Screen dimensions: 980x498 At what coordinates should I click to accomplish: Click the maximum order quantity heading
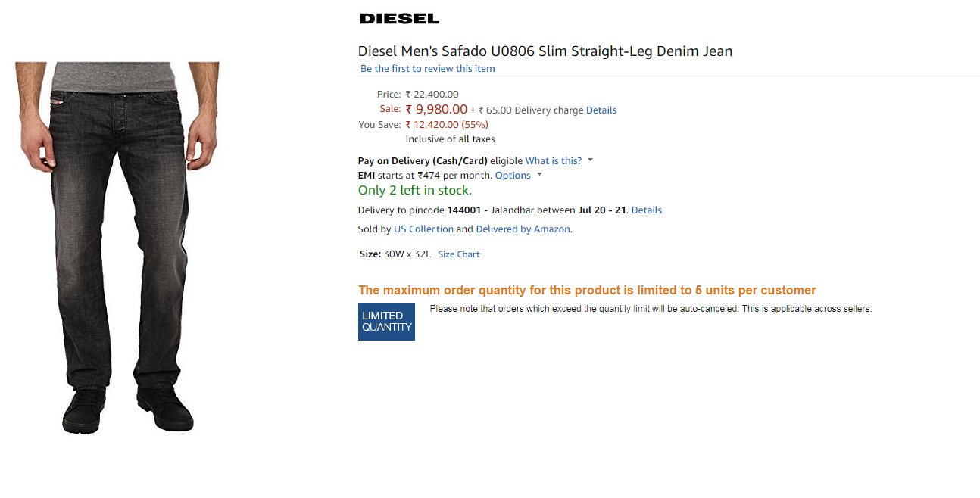[587, 291]
